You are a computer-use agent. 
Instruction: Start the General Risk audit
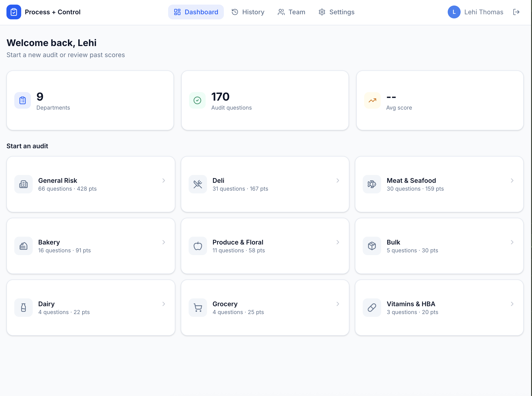tap(91, 184)
